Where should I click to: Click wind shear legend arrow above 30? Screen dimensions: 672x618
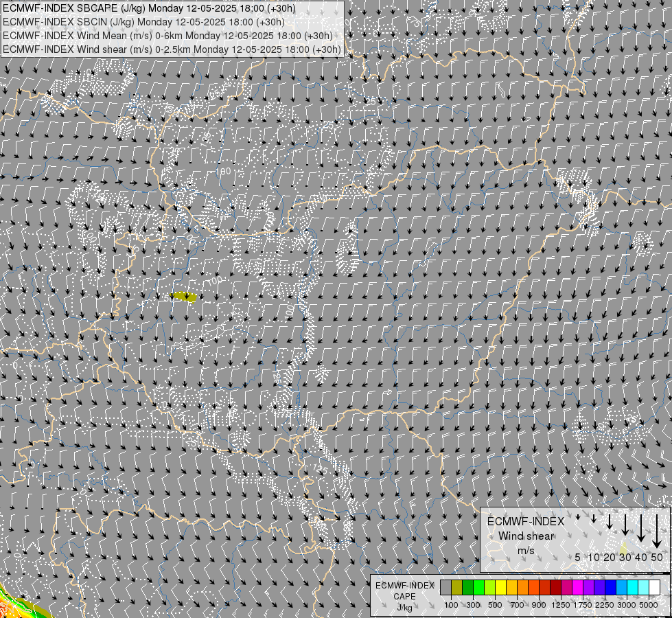[x=625, y=525]
